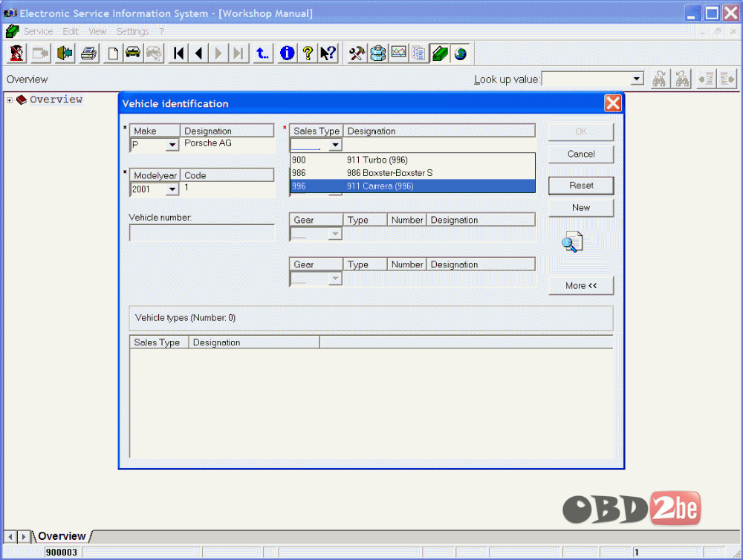Click the Look up value text field
The width and height of the screenshot is (743, 560).
click(x=586, y=79)
